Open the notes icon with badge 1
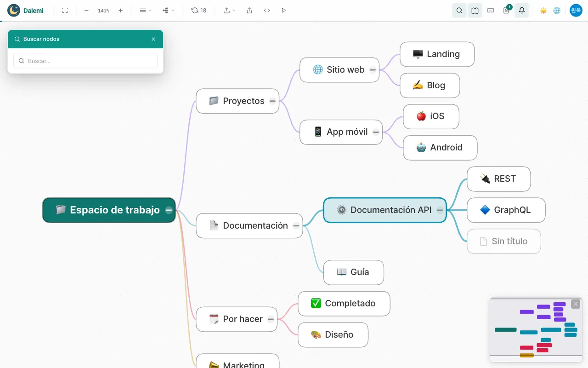Image resolution: width=588 pixels, height=368 pixels. coord(506,10)
